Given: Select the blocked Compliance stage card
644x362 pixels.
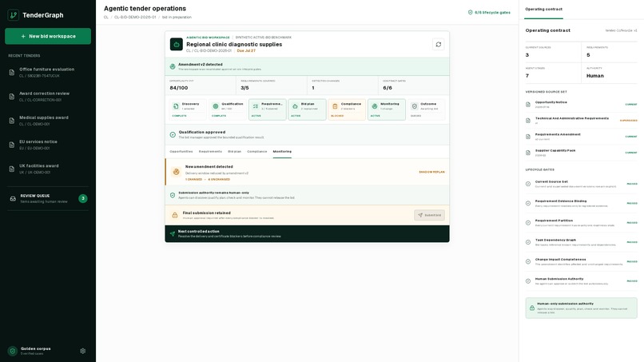Looking at the screenshot, I should 347,109.
